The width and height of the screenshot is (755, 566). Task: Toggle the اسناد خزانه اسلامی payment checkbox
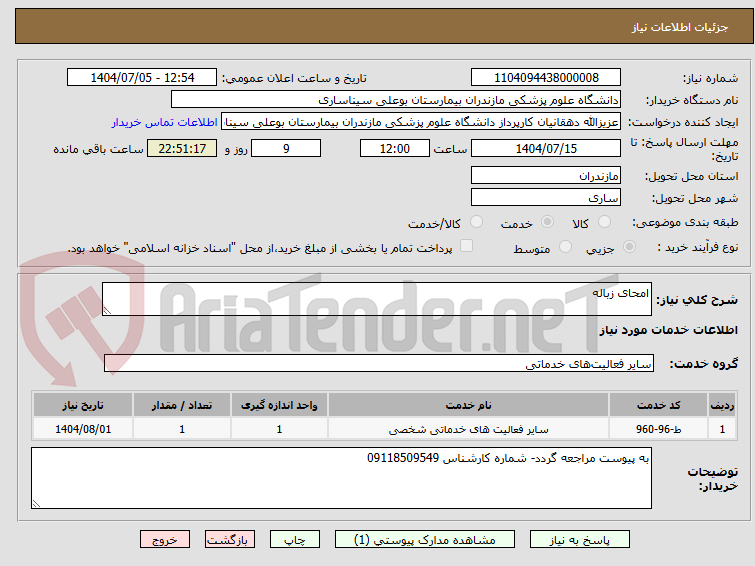pos(466,246)
